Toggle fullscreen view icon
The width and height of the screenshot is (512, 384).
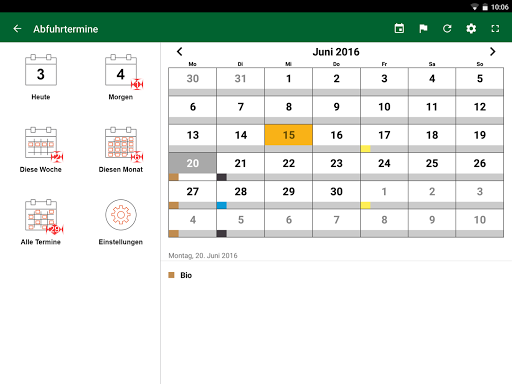(x=495, y=29)
